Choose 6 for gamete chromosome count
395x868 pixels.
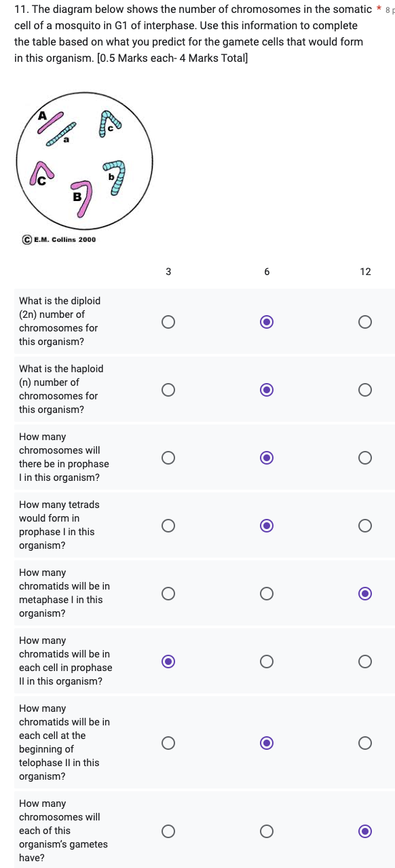[267, 831]
